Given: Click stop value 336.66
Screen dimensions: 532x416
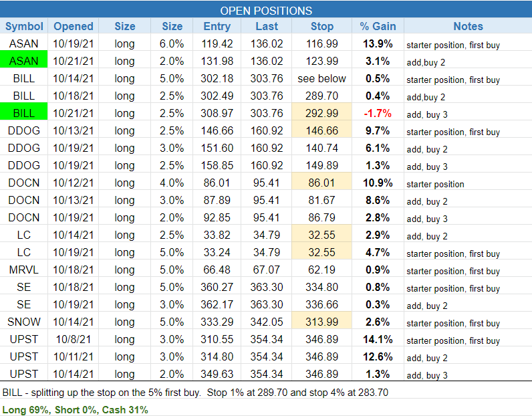Looking at the screenshot, I should (321, 304).
